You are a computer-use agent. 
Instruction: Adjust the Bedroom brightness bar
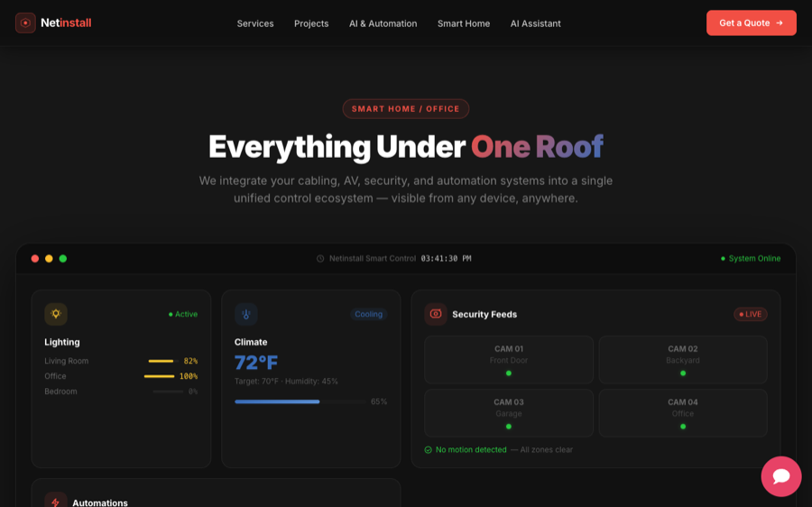168,392
